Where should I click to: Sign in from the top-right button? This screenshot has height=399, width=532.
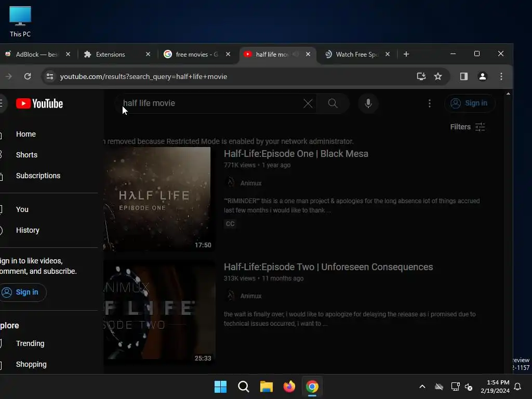[469, 103]
